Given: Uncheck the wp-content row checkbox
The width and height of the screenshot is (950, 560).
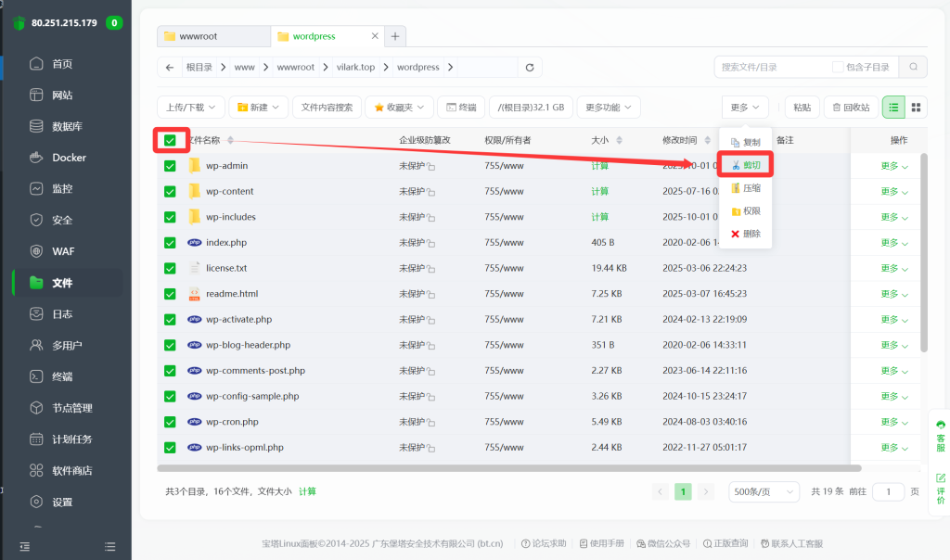Looking at the screenshot, I should pyautogui.click(x=171, y=191).
